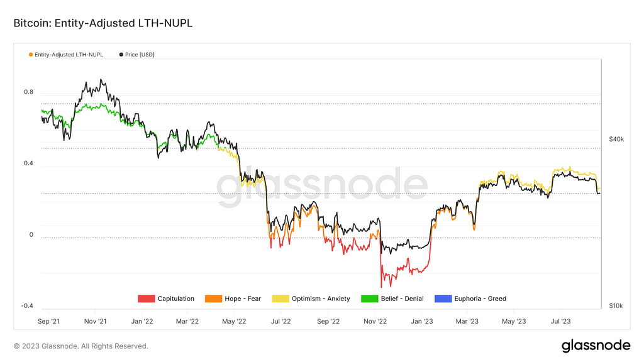Click the Sep '21 x-axis date label
This screenshot has height=362, width=644.
(x=48, y=321)
